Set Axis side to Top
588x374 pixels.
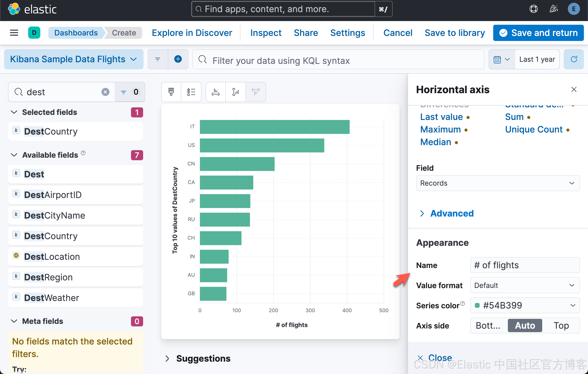pyautogui.click(x=561, y=325)
